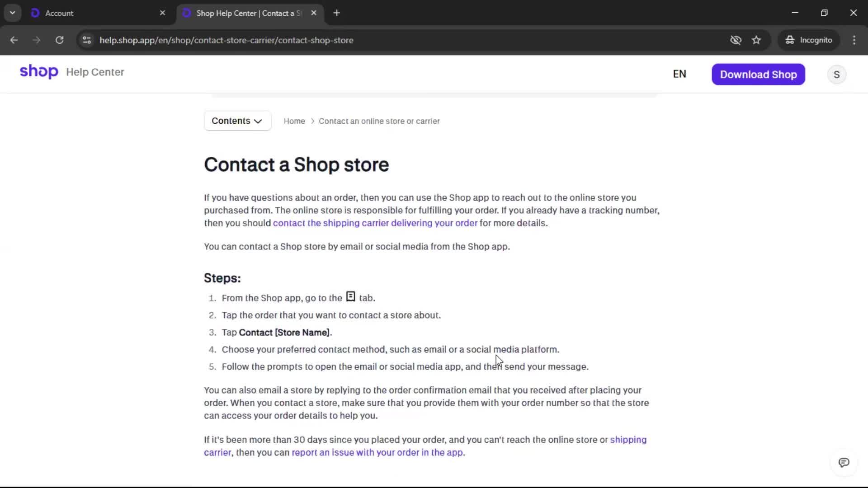Open the chat support bubble icon
Image resolution: width=868 pixels, height=488 pixels.
tap(844, 462)
